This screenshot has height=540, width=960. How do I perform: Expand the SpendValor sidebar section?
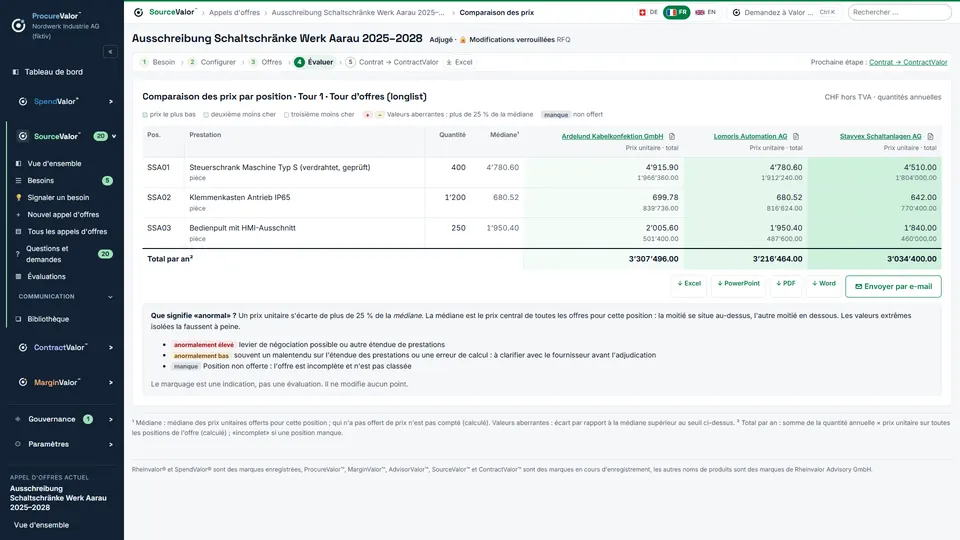[x=111, y=102]
